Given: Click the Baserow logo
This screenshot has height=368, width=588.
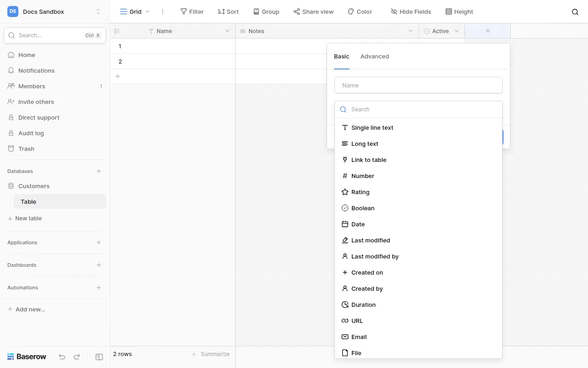Looking at the screenshot, I should click(x=27, y=356).
